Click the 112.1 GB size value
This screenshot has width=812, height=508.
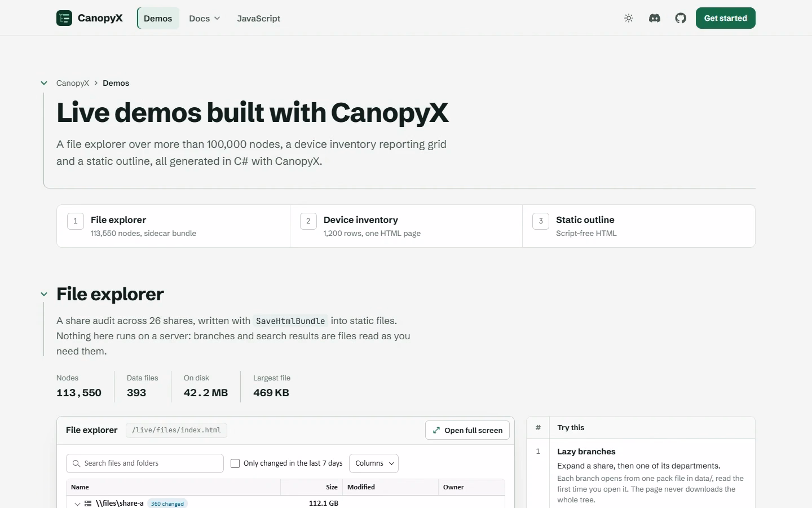[x=324, y=503]
